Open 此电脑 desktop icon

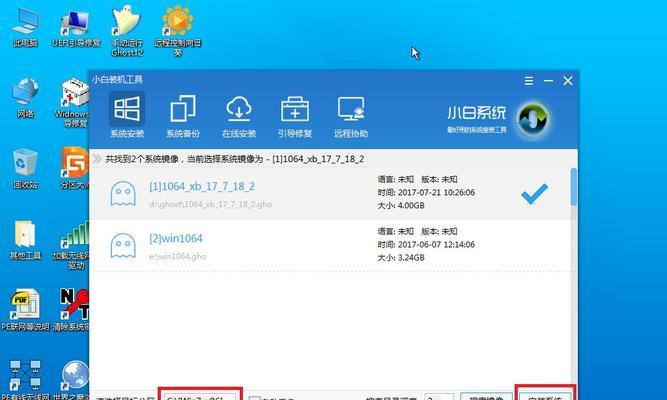(24, 27)
